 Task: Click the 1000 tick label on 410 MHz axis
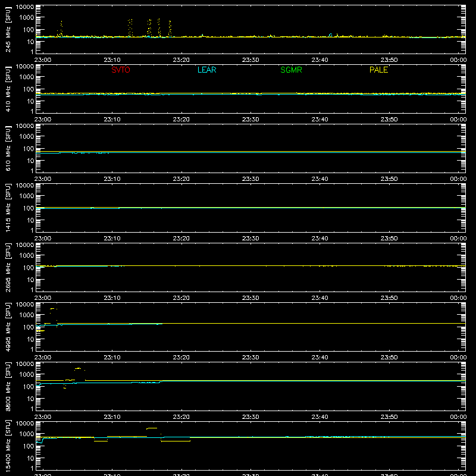(27, 77)
